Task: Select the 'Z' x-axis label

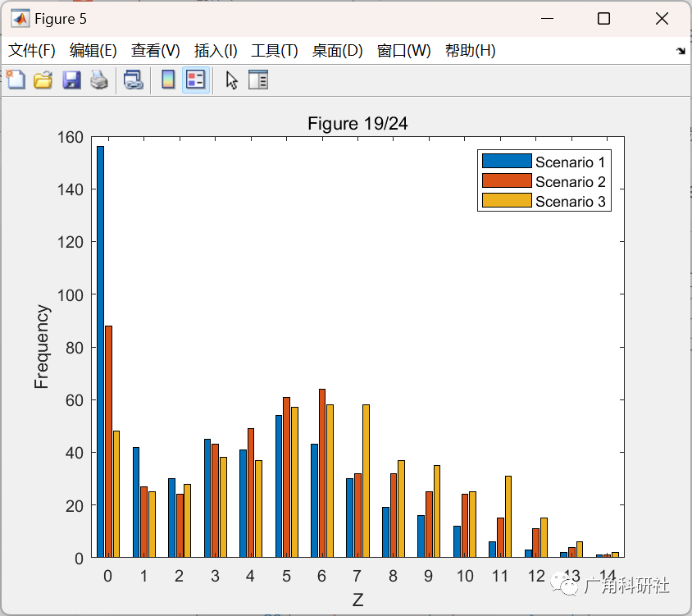Action: [358, 600]
